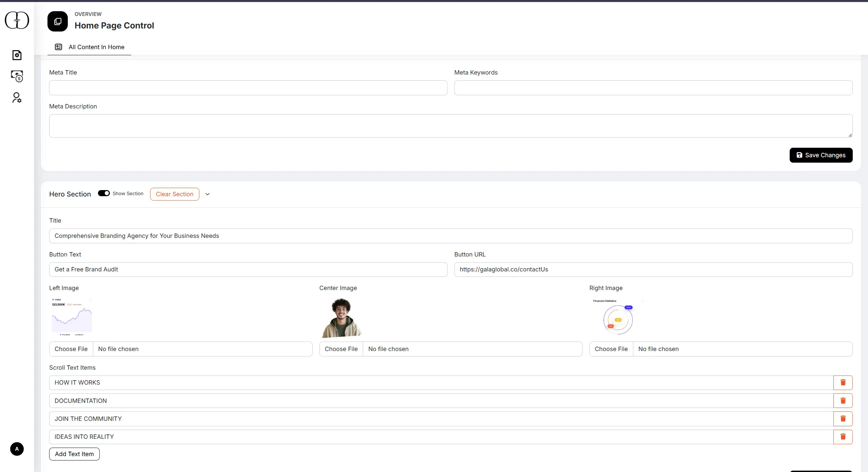The image size is (868, 472).
Task: Click the black Home Page Control header icon
Action: [x=58, y=21]
